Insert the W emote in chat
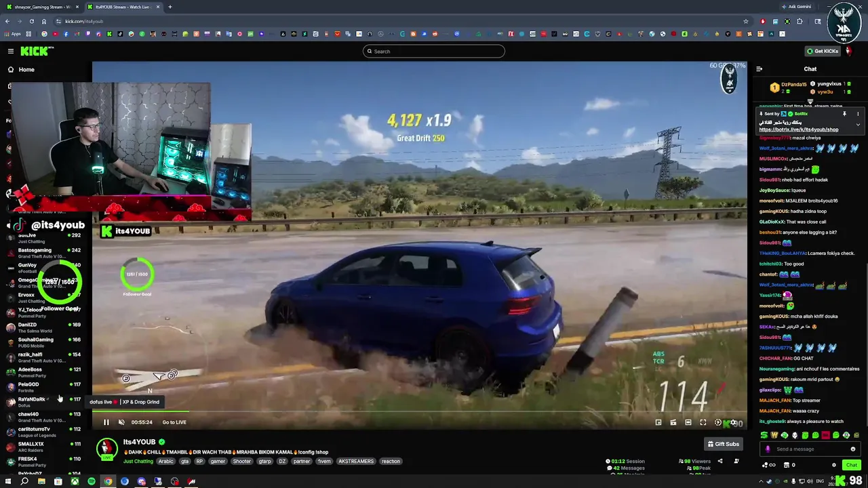 [x=774, y=435]
